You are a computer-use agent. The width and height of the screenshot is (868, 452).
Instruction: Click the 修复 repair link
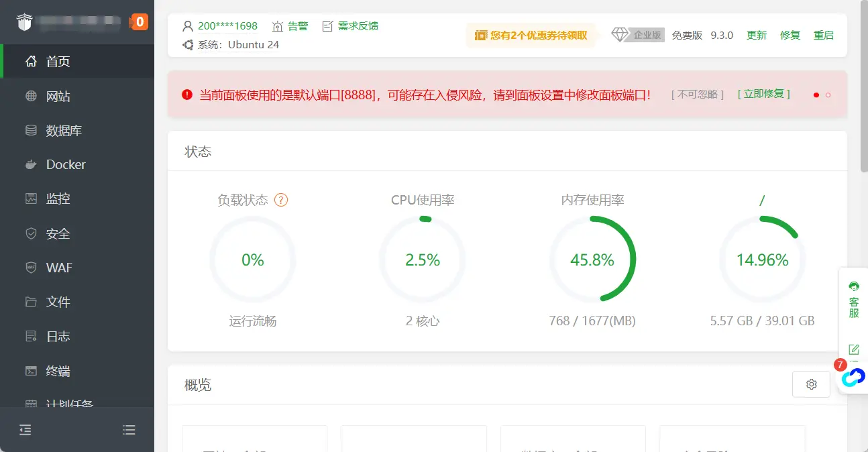[790, 35]
